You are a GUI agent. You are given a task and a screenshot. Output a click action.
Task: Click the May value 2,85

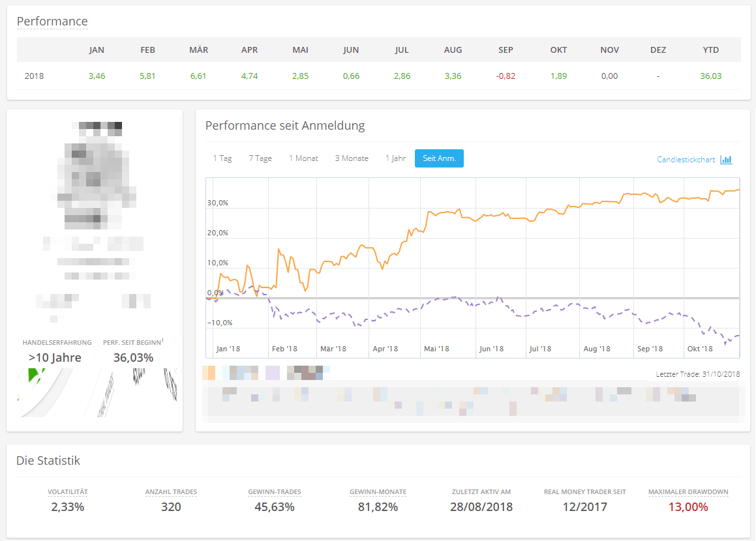[300, 76]
